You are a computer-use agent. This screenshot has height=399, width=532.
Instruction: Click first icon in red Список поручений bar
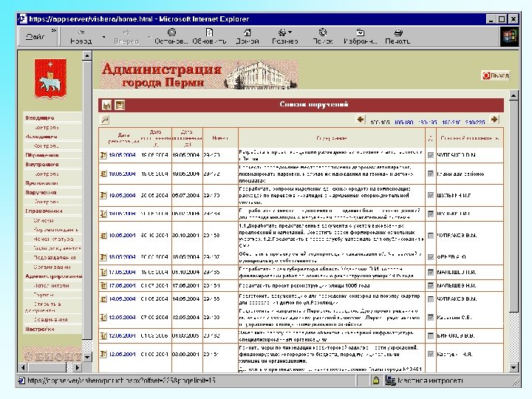click(106, 105)
